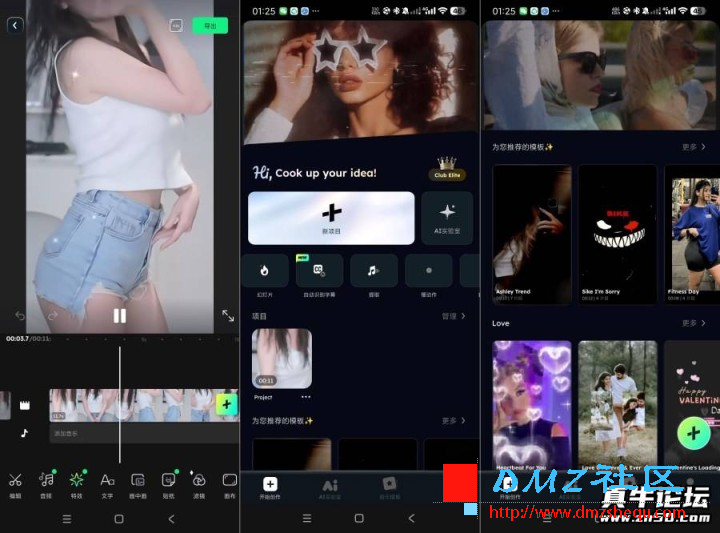The height and width of the screenshot is (533, 720).
Task: Open the AI lab sparkle card
Action: pyautogui.click(x=447, y=217)
